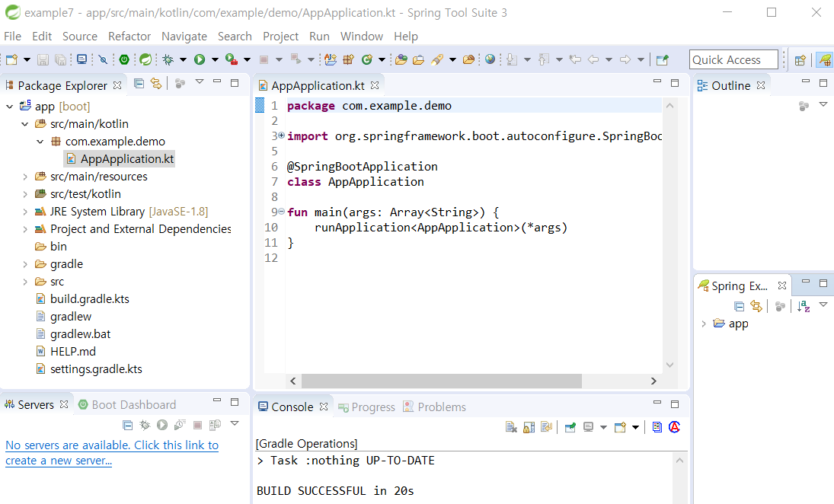This screenshot has width=834, height=504.
Task: Click the New Java Package icon
Action: pyautogui.click(x=348, y=59)
